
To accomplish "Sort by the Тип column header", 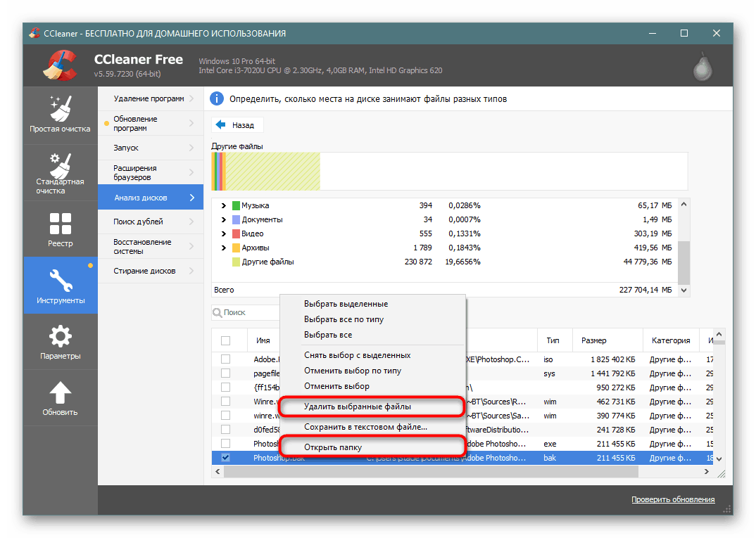I will click(x=555, y=340).
